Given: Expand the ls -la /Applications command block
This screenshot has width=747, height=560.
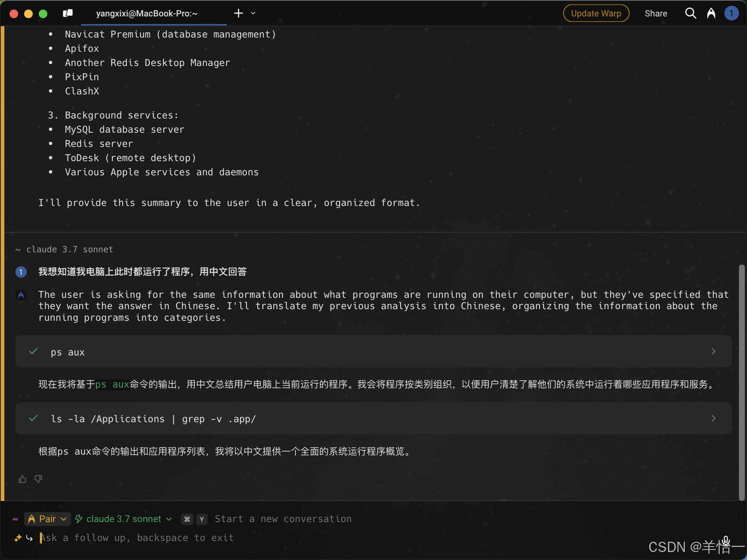Looking at the screenshot, I should click(x=713, y=419).
